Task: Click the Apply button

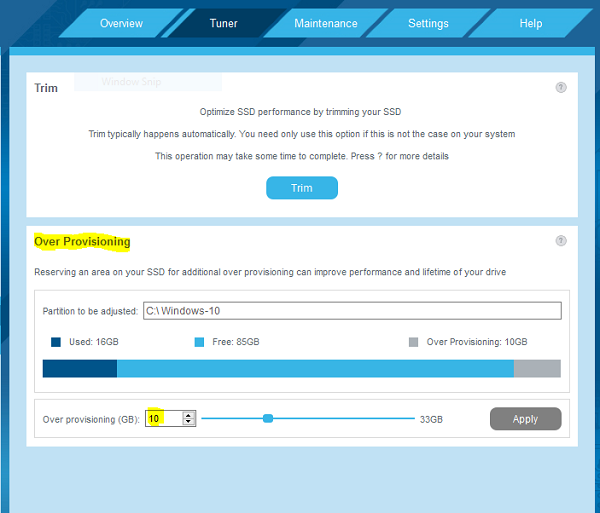Action: point(525,419)
